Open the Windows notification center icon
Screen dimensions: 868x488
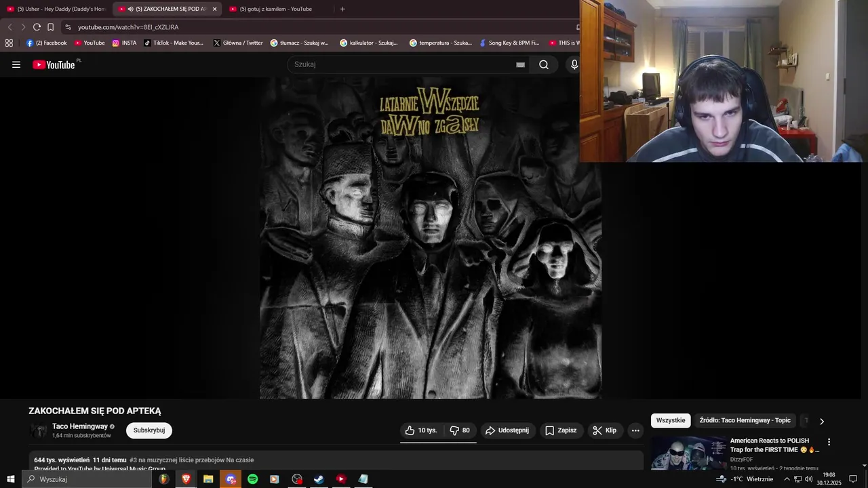(853, 479)
